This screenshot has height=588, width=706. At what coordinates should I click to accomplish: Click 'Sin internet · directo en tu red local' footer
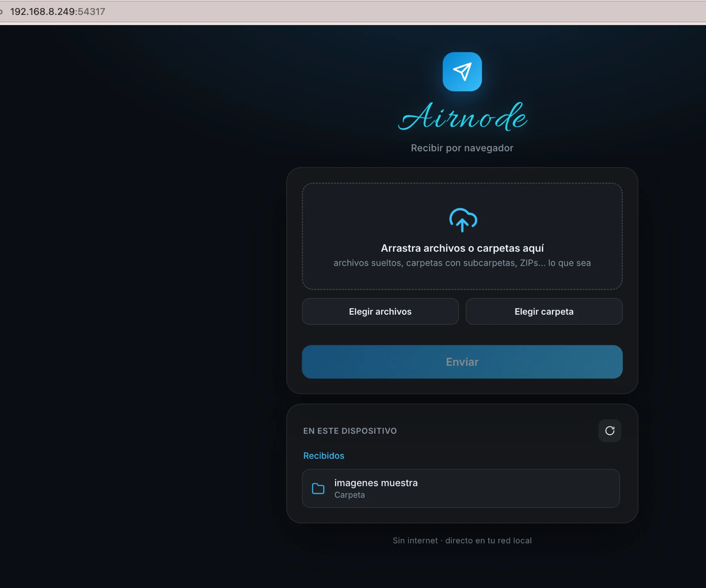(x=462, y=541)
